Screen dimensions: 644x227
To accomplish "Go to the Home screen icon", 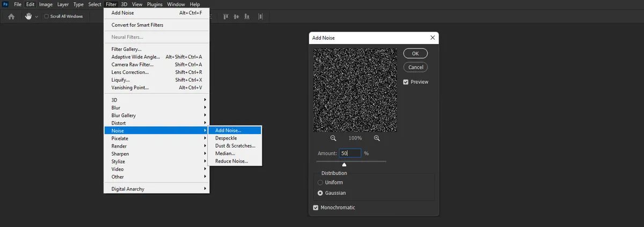I will point(11,17).
